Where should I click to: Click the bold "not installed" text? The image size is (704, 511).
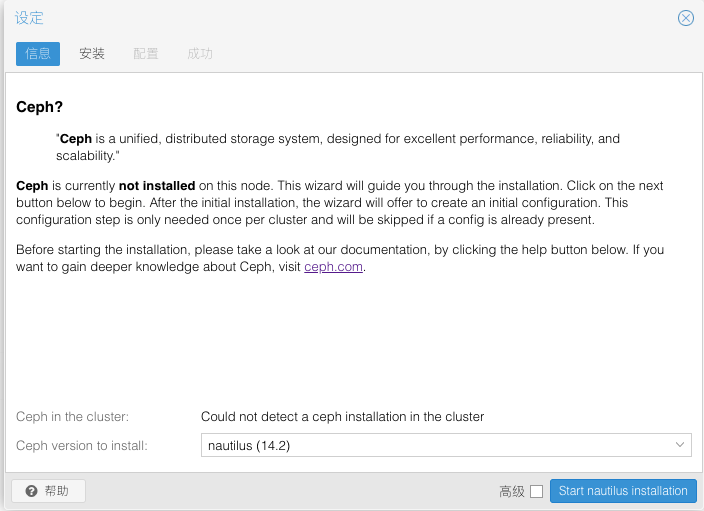[x=157, y=186]
